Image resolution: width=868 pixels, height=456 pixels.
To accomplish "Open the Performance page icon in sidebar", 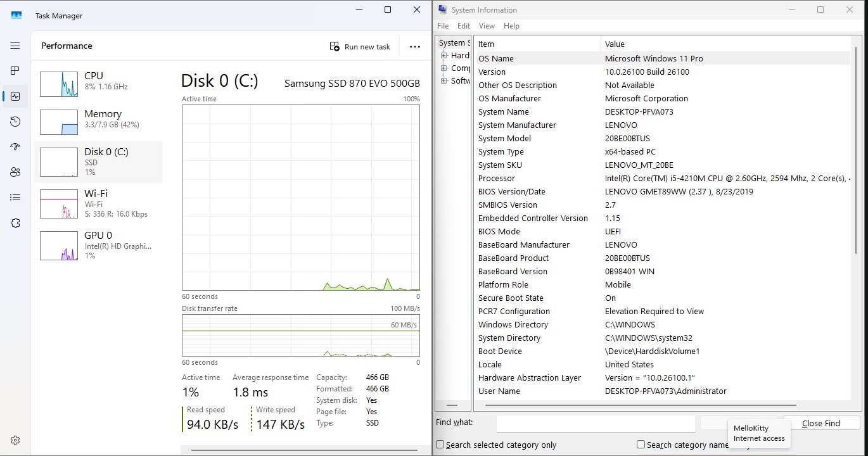I will pos(15,96).
